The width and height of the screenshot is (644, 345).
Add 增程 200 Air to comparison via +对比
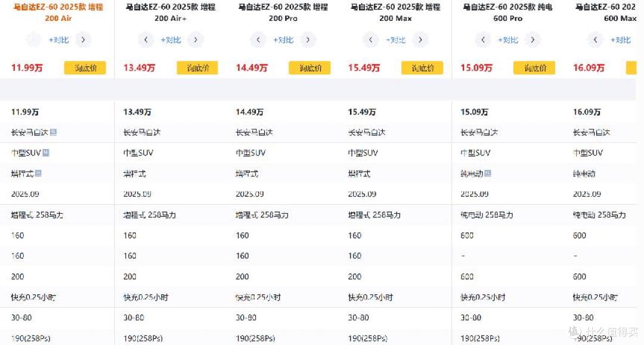click(58, 40)
